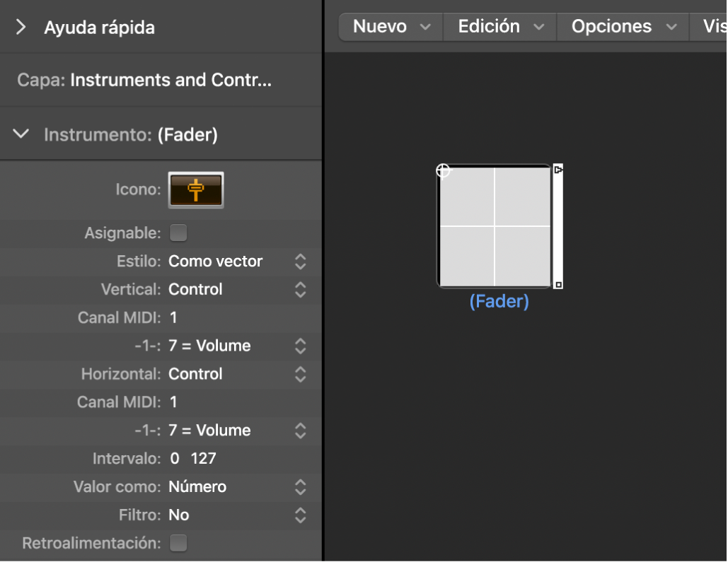Viewport: 728px width, 562px height.
Task: Click the vertical output strip beside the Fader
Action: point(558,226)
